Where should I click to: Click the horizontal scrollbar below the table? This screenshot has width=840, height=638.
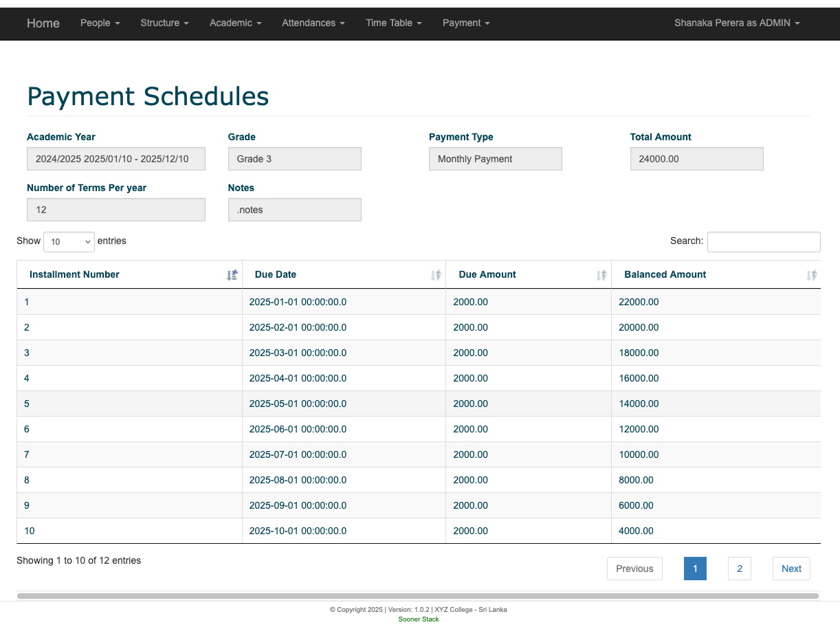click(417, 596)
